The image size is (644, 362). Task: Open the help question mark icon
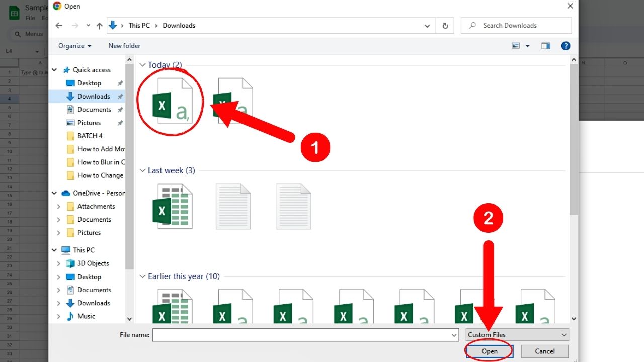coord(566,46)
